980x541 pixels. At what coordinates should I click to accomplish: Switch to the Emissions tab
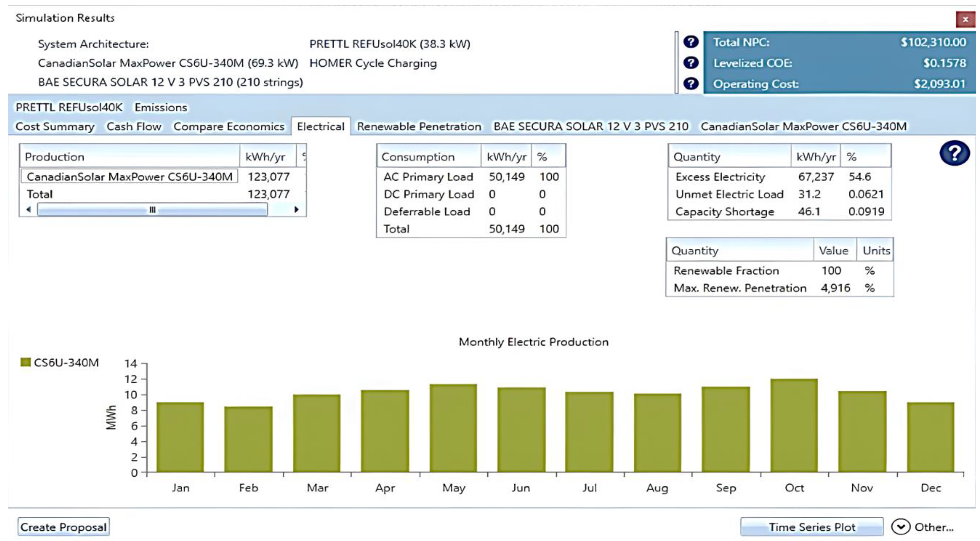pos(161,107)
